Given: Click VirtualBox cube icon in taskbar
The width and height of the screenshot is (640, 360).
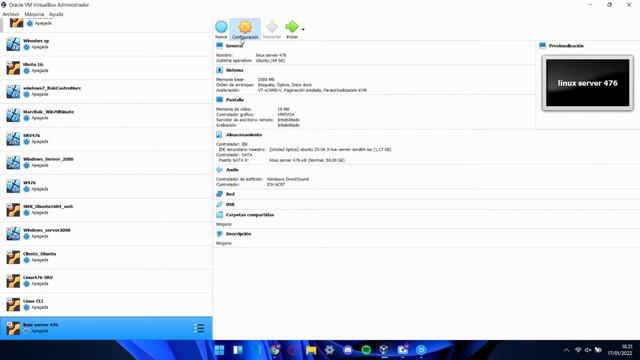Looking at the screenshot, I should pos(384,350).
